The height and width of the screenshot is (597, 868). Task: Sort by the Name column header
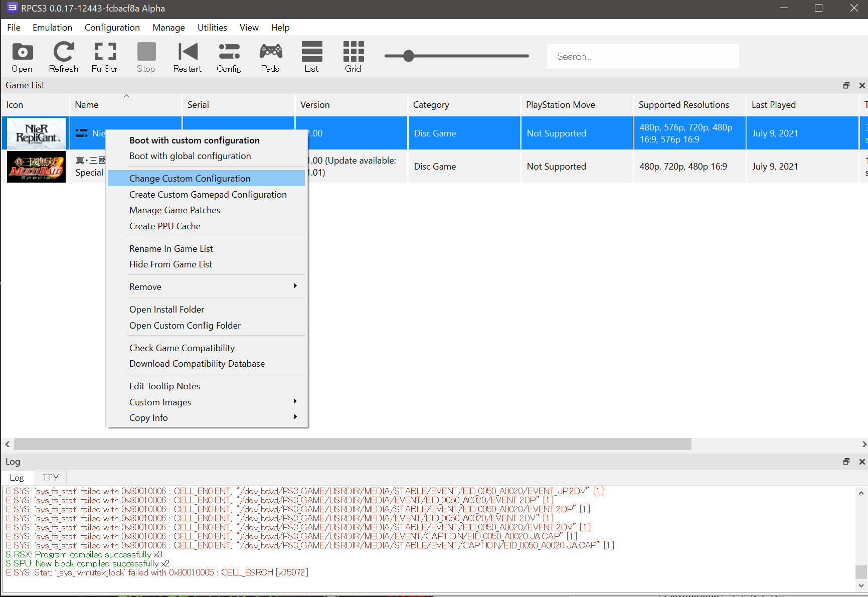tap(125, 105)
